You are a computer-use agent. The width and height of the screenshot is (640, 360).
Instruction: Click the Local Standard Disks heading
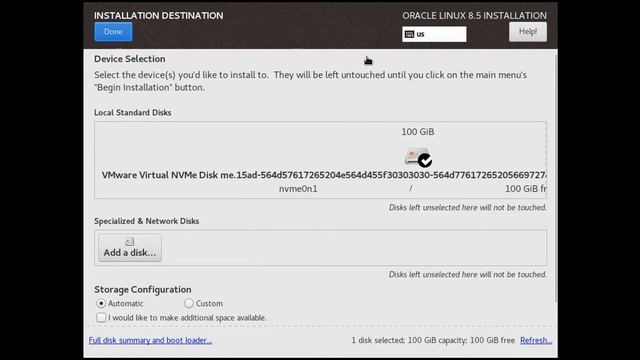pyautogui.click(x=133, y=113)
